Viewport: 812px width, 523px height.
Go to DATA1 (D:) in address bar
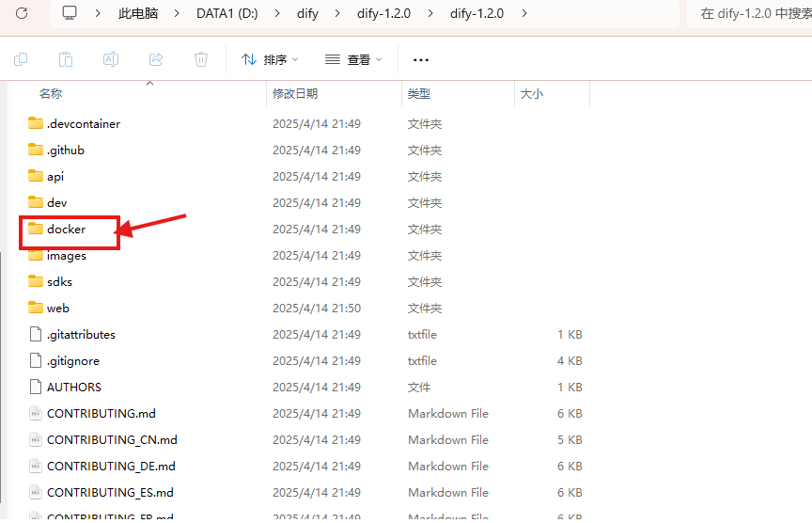click(x=226, y=13)
